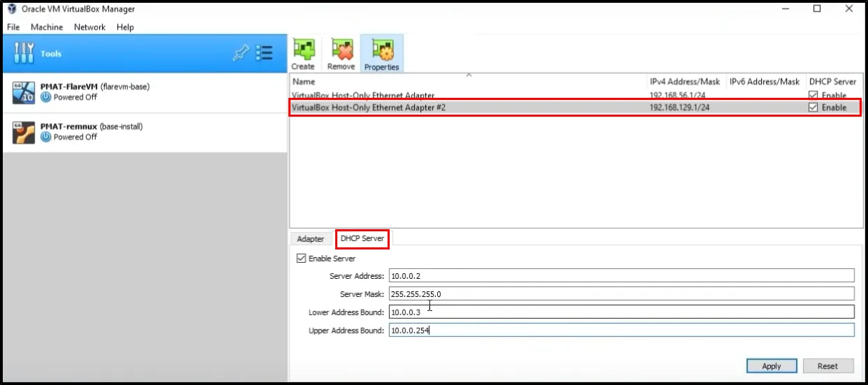Toggle DHCP Enable for Ethernet Adapter #2

(x=814, y=108)
